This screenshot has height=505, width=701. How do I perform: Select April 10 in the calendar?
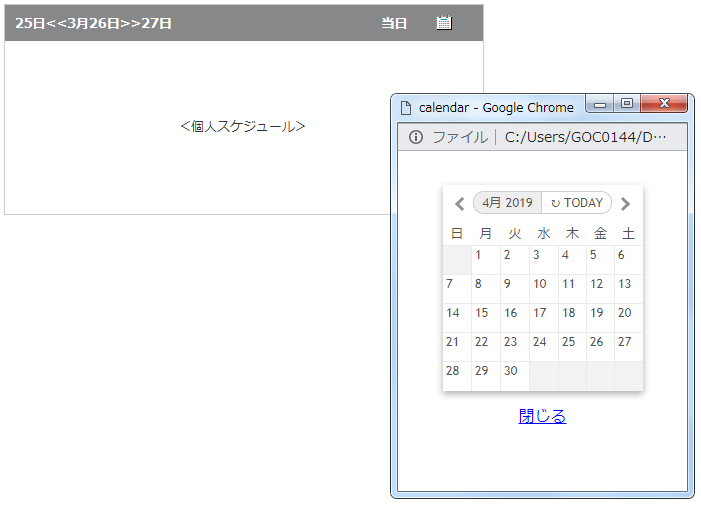tap(542, 289)
